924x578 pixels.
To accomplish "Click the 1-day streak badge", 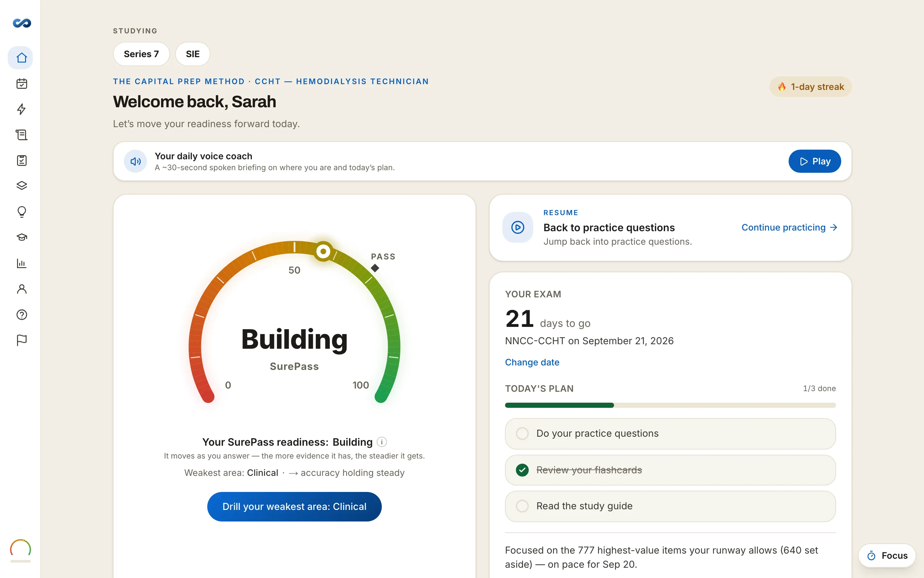I will [x=810, y=87].
